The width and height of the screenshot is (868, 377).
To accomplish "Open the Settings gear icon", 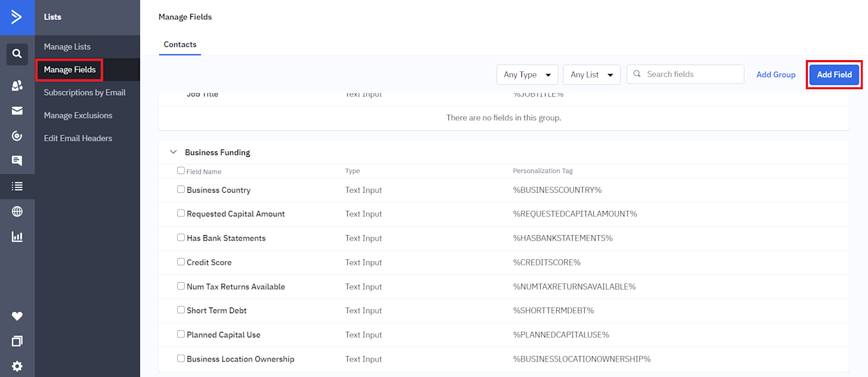I will 17,366.
